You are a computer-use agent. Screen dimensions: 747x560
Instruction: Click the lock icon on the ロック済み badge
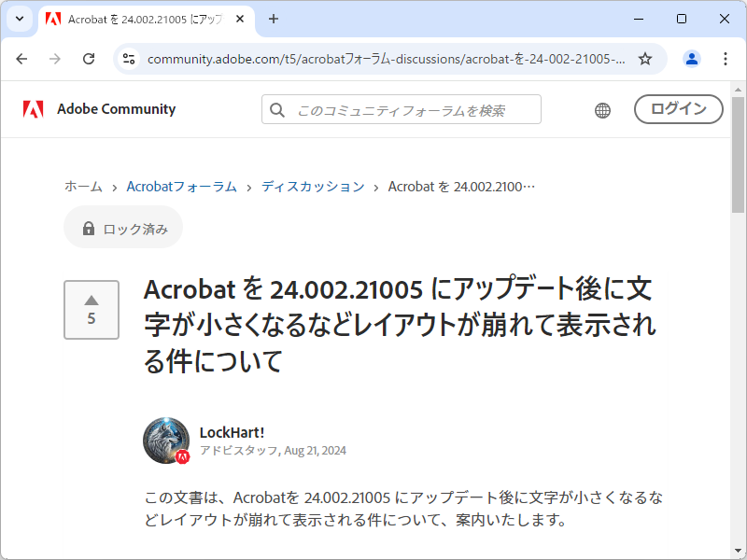pyautogui.click(x=89, y=227)
